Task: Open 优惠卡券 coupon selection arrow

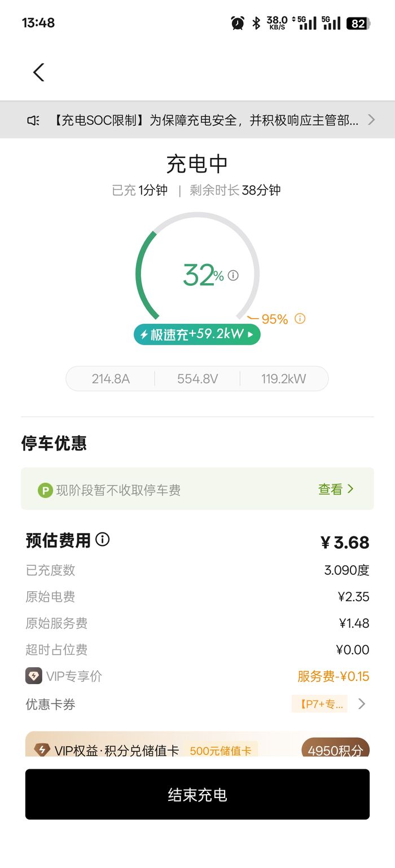Action: tap(362, 704)
